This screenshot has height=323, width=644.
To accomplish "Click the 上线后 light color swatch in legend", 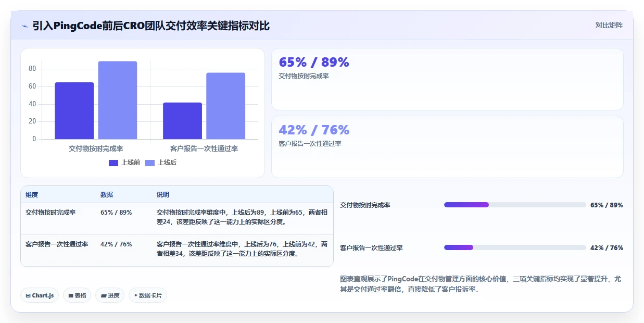I will click(x=150, y=163).
